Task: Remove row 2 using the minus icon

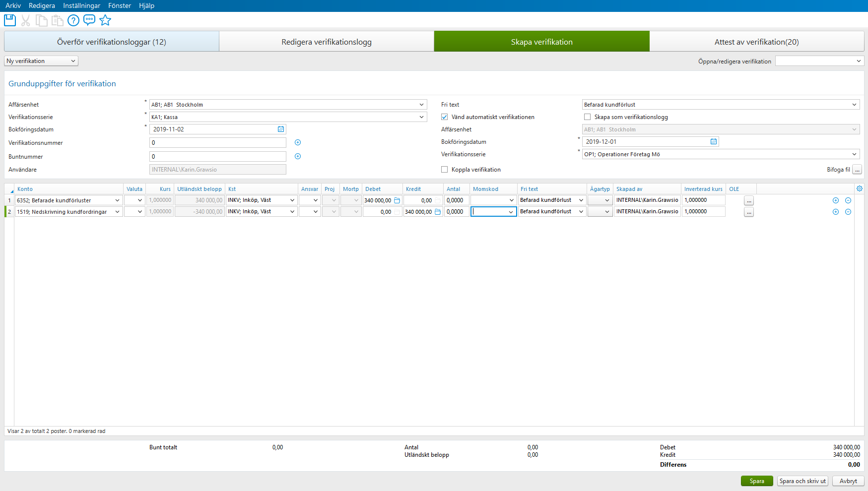Action: pyautogui.click(x=848, y=211)
